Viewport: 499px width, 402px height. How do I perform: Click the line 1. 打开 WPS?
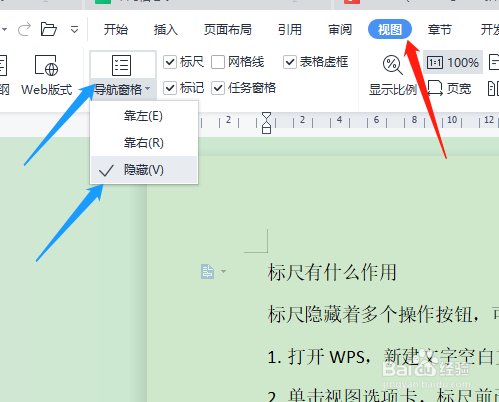383,357
